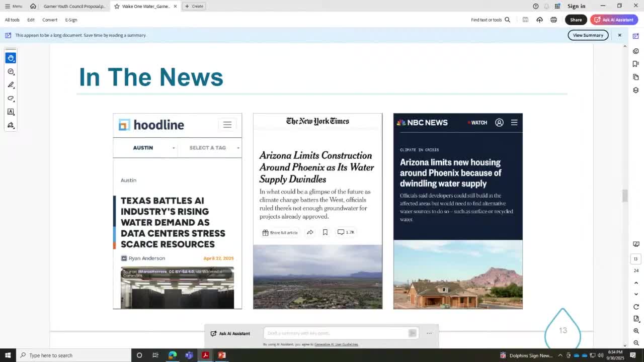
Task: Open the Bookmarks panel icon
Action: coord(636,64)
